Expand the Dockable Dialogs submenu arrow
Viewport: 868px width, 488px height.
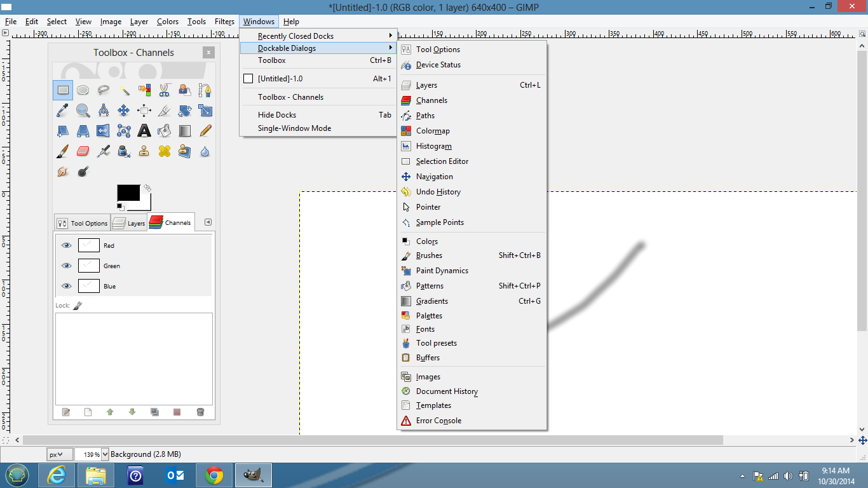point(390,48)
